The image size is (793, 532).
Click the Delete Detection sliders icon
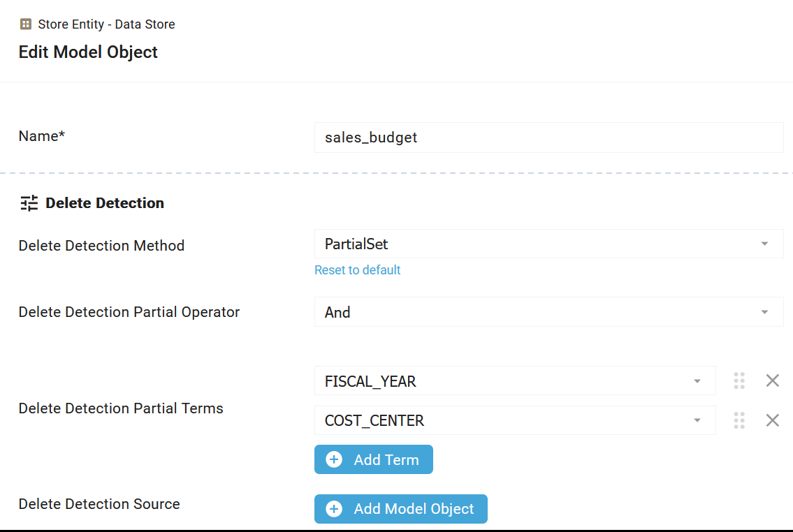(x=29, y=203)
